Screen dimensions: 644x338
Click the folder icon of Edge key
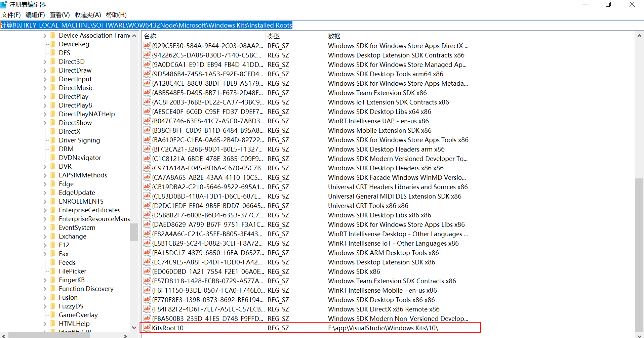coord(53,184)
